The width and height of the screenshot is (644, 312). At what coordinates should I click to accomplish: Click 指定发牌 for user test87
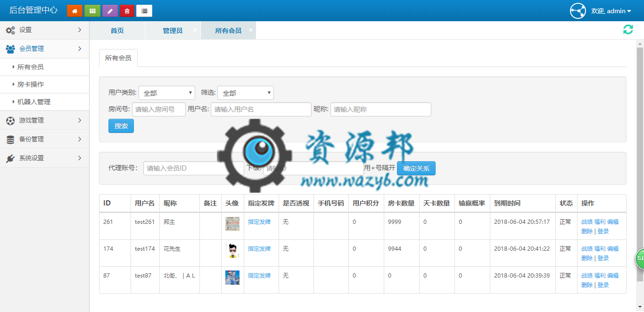pyautogui.click(x=259, y=276)
